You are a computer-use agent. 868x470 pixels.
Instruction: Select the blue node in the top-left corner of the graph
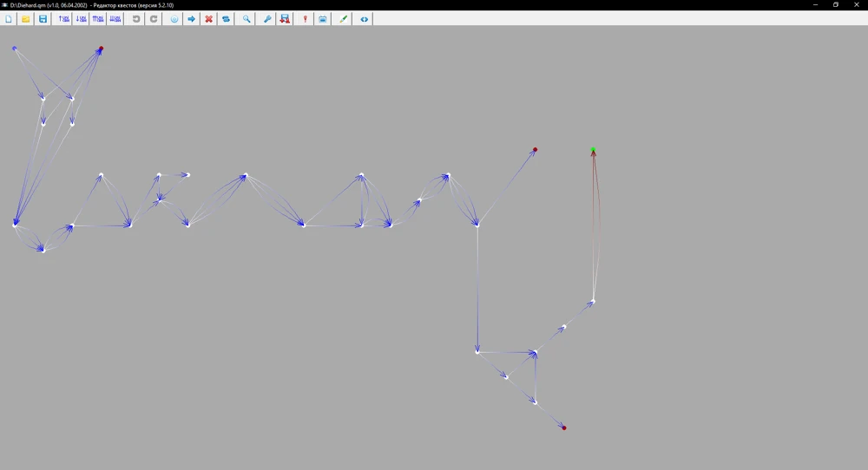15,49
